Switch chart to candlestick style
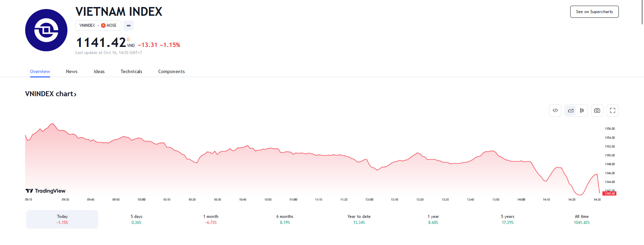 (x=582, y=111)
